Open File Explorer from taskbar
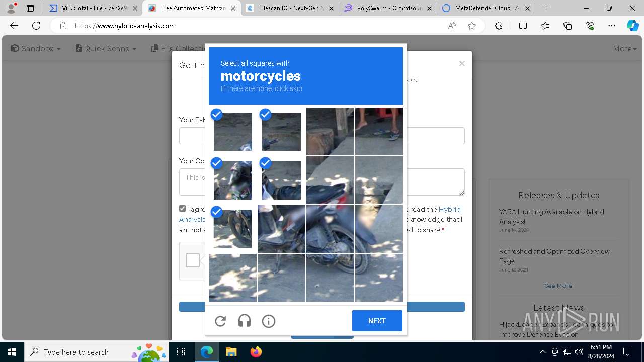This screenshot has width=644, height=362. coord(231,352)
